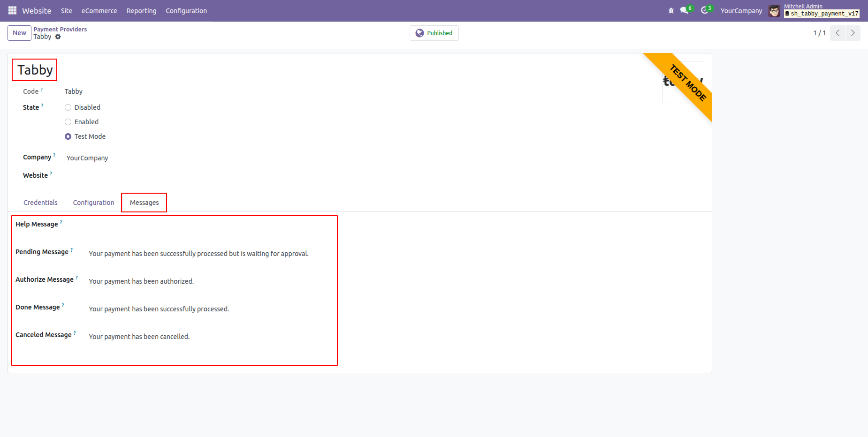
Task: Edit the Tabby provider name field
Action: 35,70
